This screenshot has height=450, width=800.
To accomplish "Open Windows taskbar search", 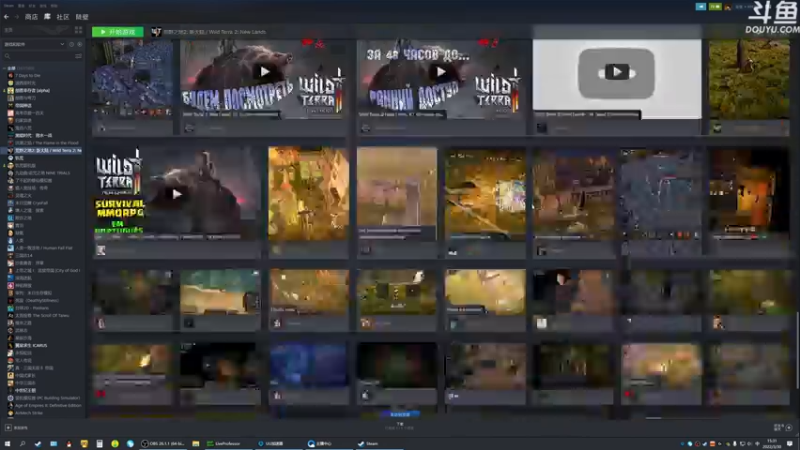I will (x=22, y=444).
